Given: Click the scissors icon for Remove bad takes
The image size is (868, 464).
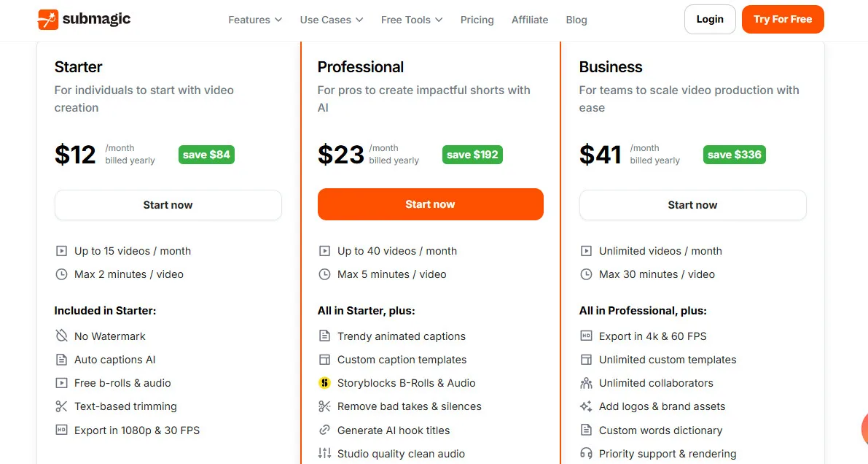Looking at the screenshot, I should coord(324,406).
